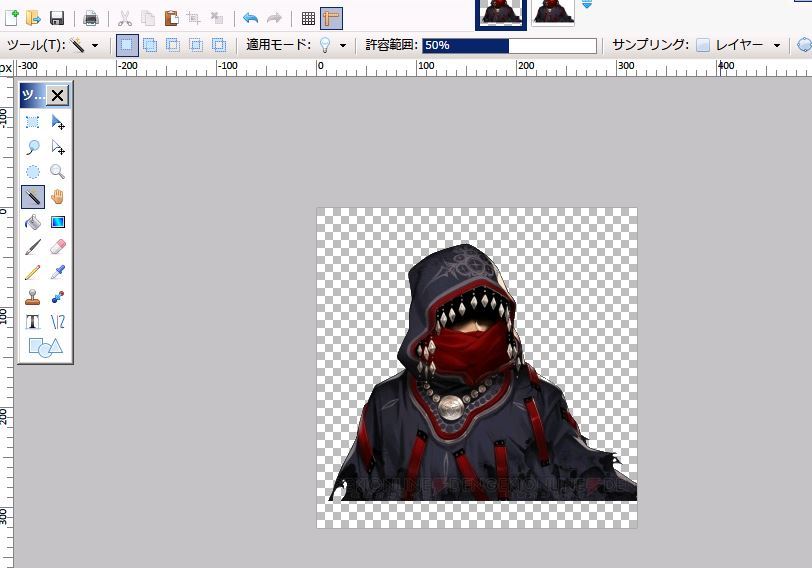The width and height of the screenshot is (812, 568).
Task: Select the Eraser tool
Action: coord(57,247)
